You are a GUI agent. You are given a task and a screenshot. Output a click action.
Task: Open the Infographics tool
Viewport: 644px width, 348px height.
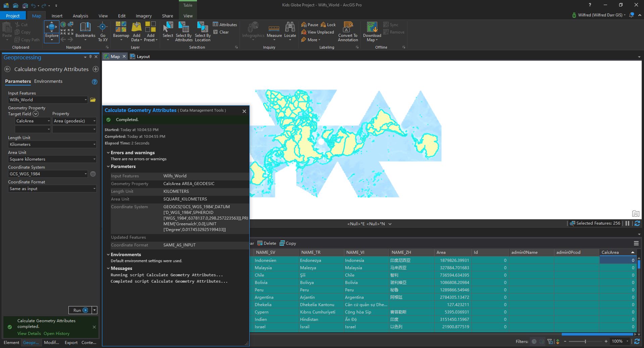[253, 32]
